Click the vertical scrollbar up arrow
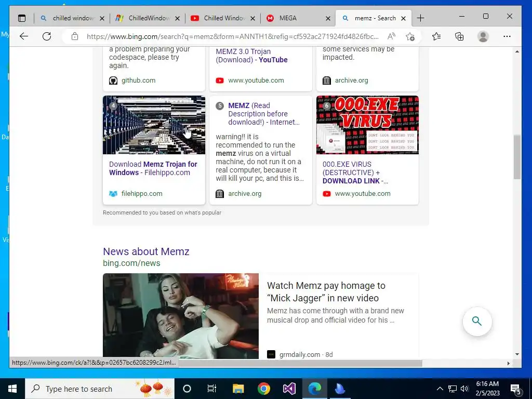Image resolution: width=532 pixels, height=399 pixels. (517, 51)
